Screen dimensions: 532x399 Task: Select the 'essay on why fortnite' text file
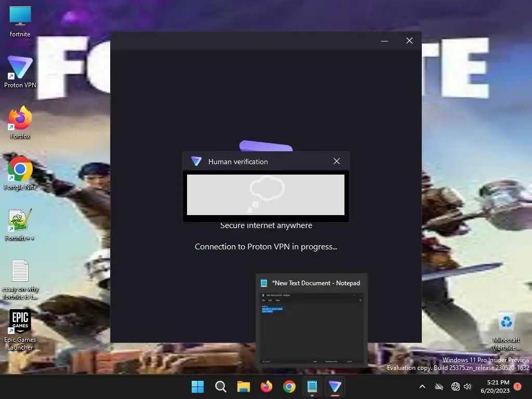pyautogui.click(x=20, y=280)
